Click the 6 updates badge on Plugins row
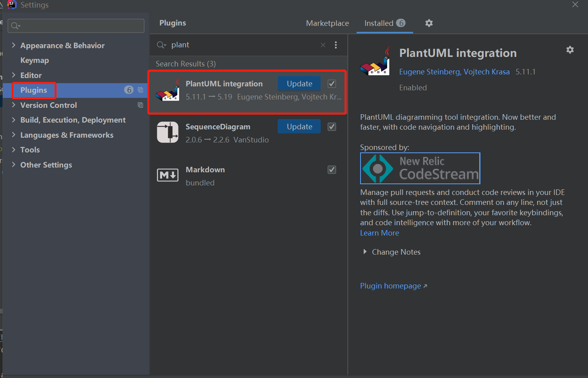This screenshot has height=378, width=588. 129,90
